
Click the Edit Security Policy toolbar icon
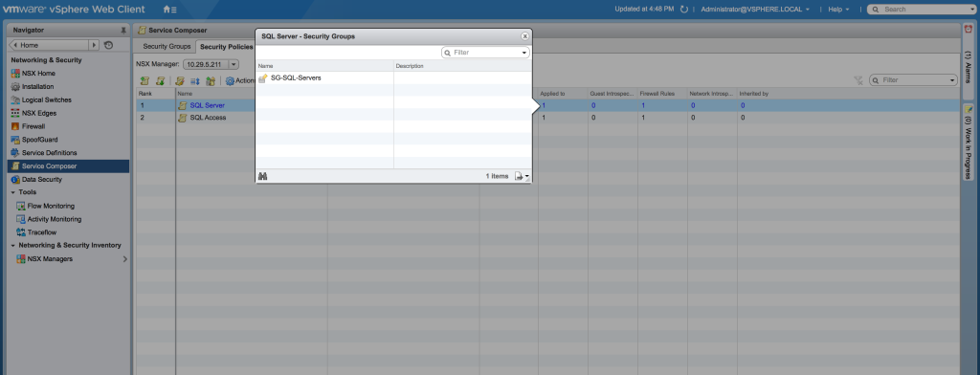[x=179, y=80]
